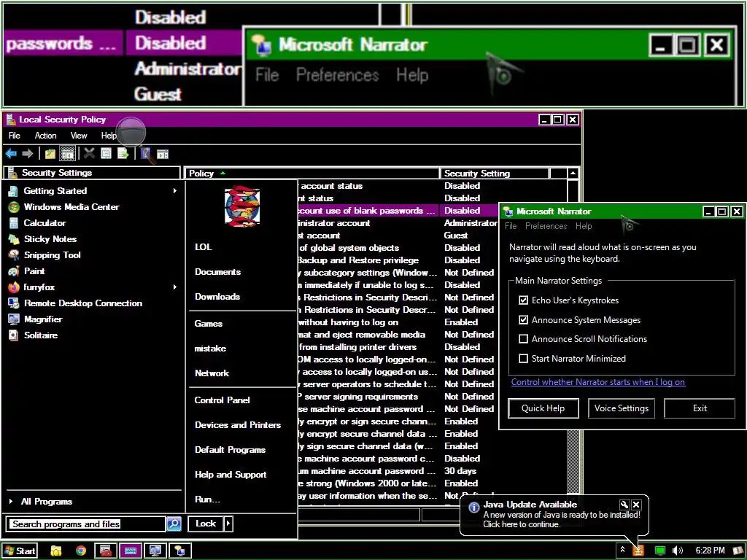
Task: Click the Export List toolbar icon
Action: pyautogui.click(x=123, y=153)
